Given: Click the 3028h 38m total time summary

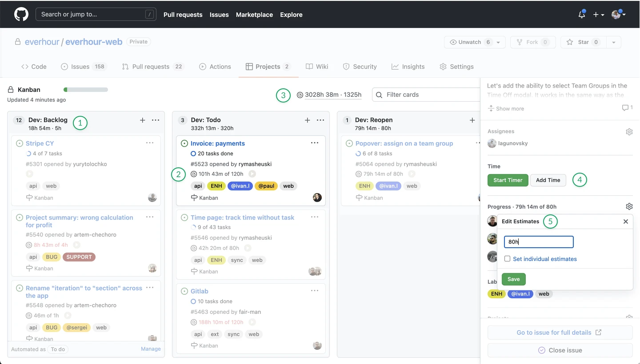Looking at the screenshot, I should [x=329, y=95].
